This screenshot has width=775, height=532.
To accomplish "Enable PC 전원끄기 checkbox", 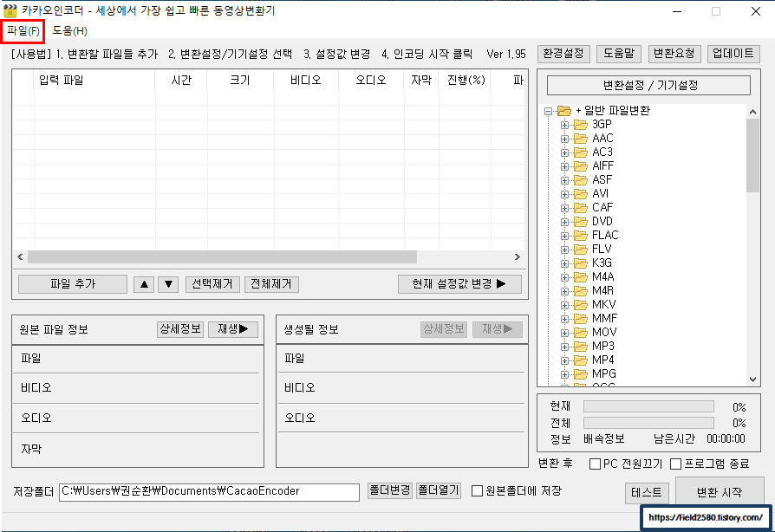I will (x=595, y=464).
